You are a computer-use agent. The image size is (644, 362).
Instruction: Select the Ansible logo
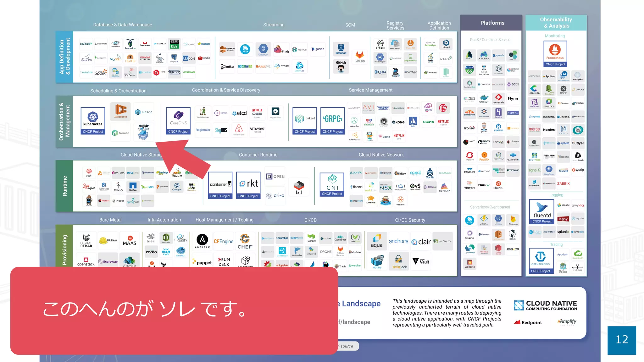click(x=202, y=241)
